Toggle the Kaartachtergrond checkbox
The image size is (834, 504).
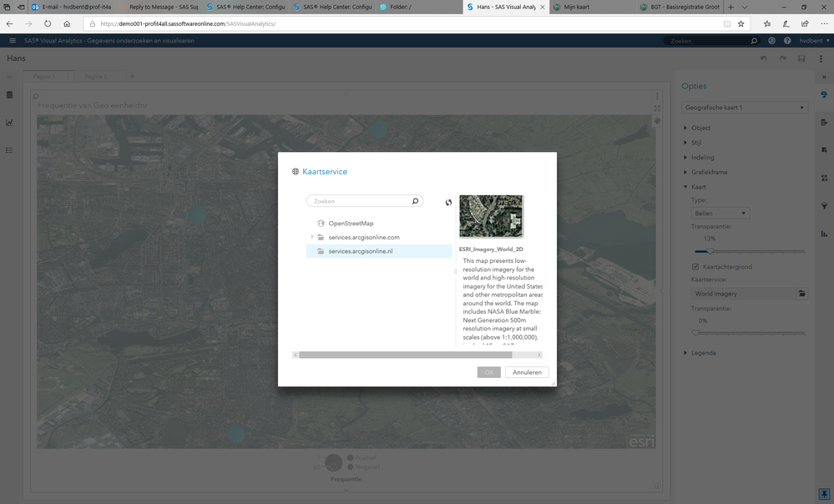point(695,266)
